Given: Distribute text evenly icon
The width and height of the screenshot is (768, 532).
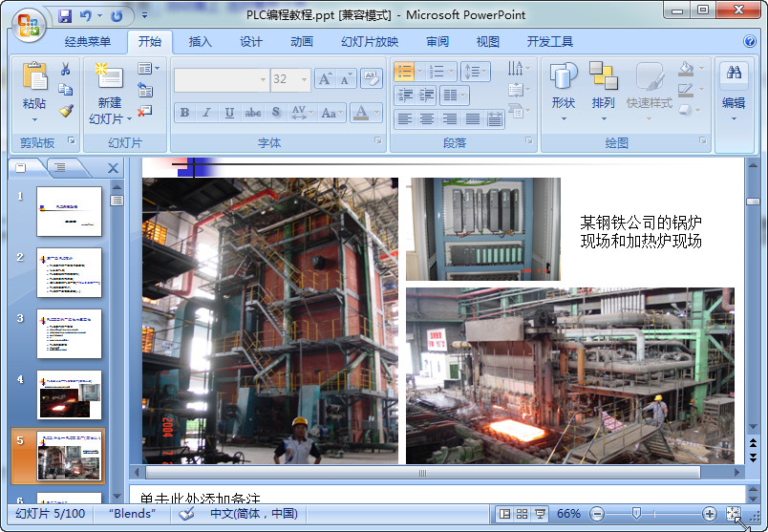Looking at the screenshot, I should [495, 118].
